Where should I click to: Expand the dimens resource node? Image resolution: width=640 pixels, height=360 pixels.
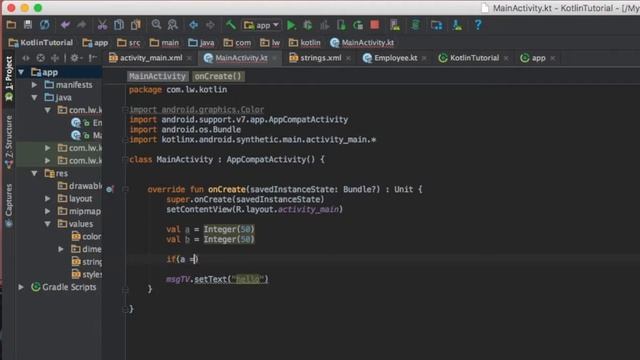point(61,249)
